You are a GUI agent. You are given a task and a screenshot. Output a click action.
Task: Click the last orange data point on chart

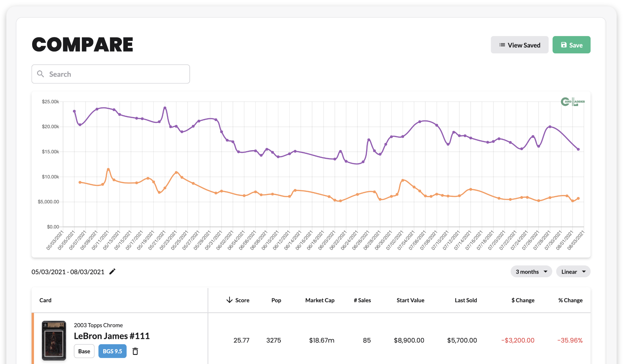578,198
